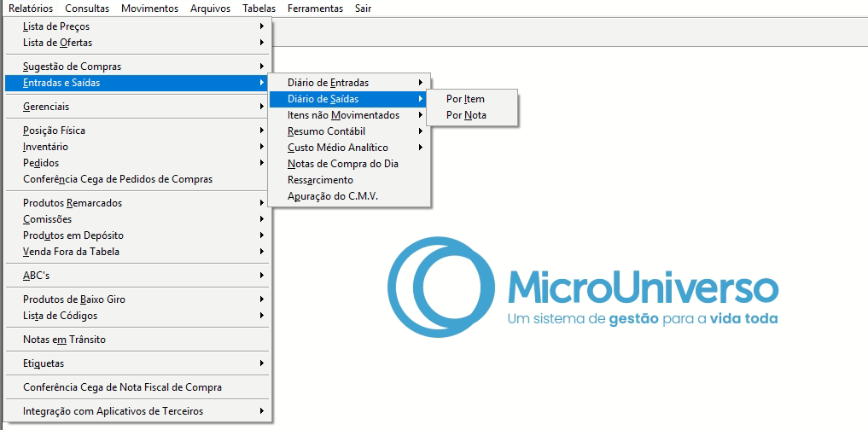
Task: Expand Resumo Contábil submenu
Action: tap(326, 131)
